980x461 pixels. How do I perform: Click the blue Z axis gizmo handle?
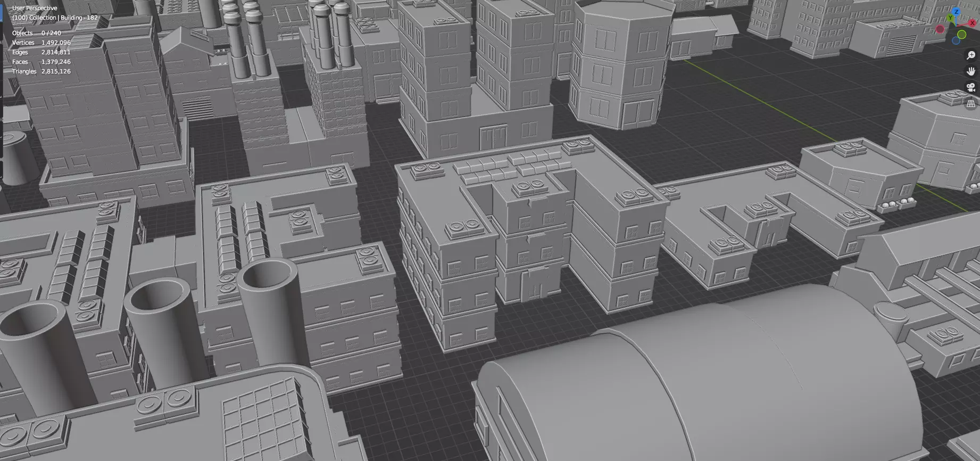pos(956,12)
